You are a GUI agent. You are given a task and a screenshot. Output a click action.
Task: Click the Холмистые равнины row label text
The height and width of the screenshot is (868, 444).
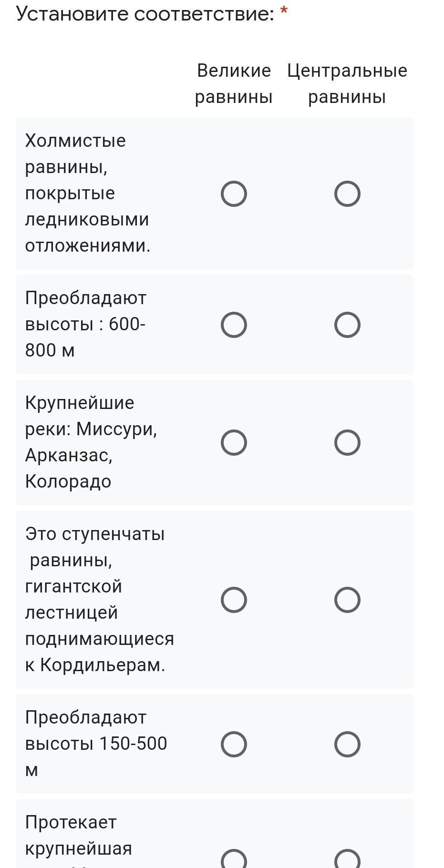point(87,193)
